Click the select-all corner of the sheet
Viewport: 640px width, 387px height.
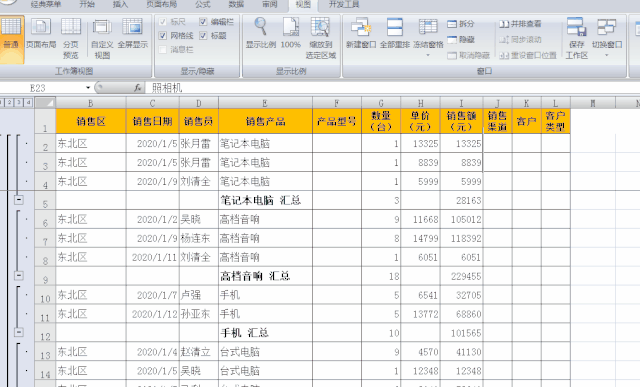click(45, 102)
